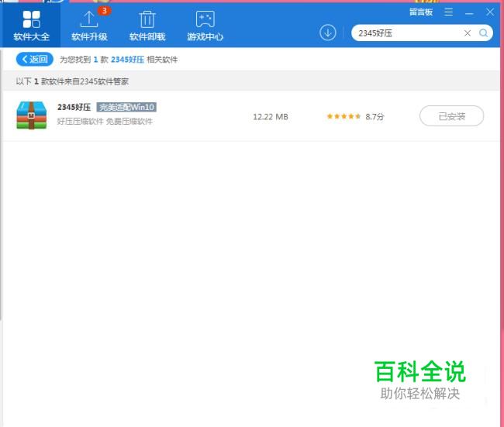Viewport: 504px width, 427px height.
Task: Click the magnifier search icon
Action: pyautogui.click(x=483, y=33)
